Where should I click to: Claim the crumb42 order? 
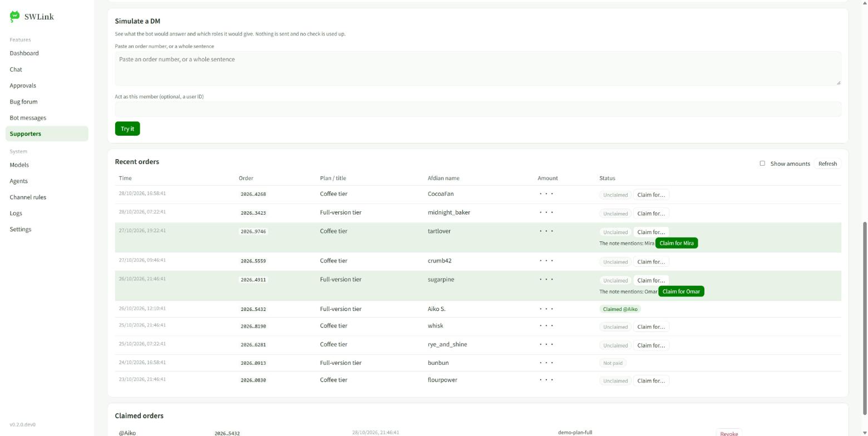[x=651, y=262]
